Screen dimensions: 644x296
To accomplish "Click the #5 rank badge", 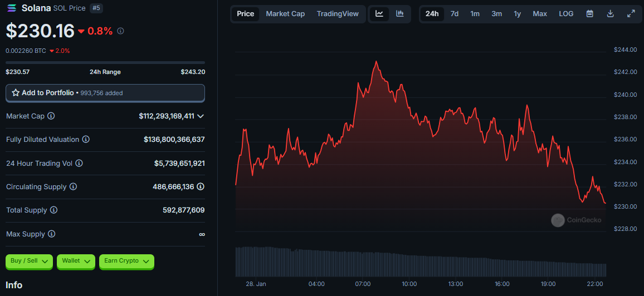I will (96, 8).
